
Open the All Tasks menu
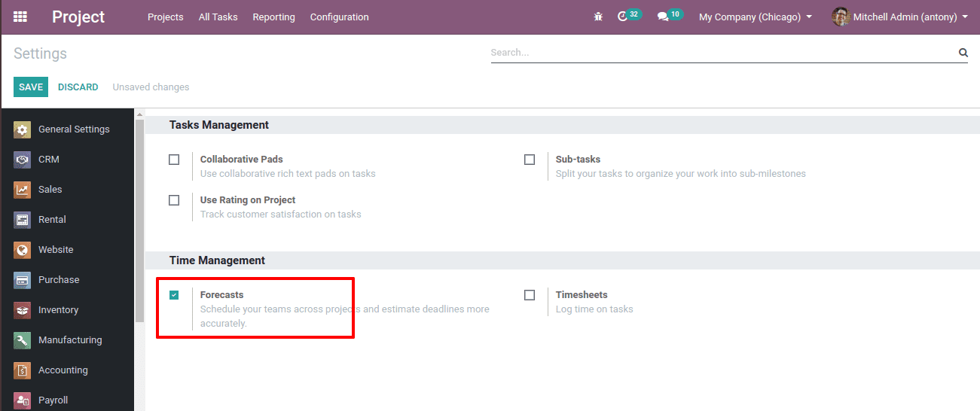[218, 17]
